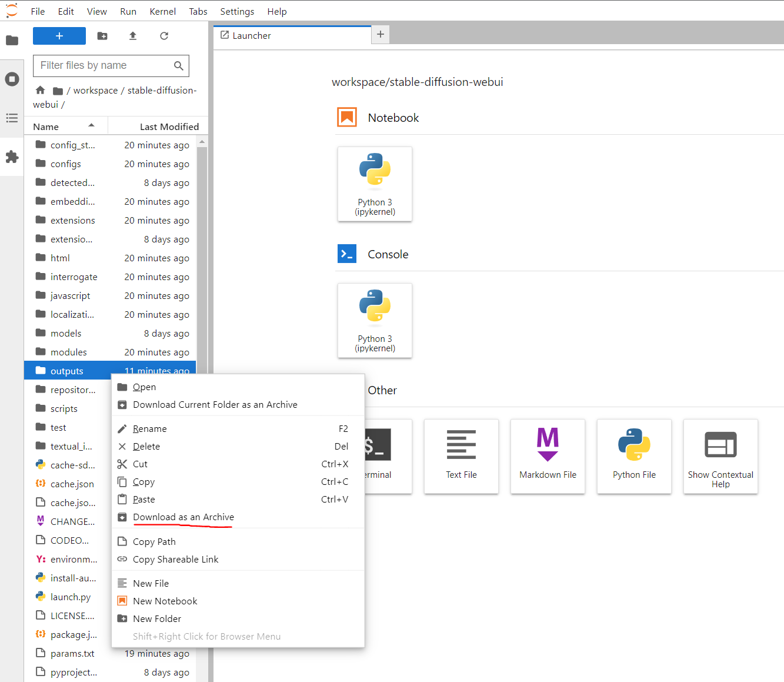Choose Download as an Archive
784x682 pixels.
pyautogui.click(x=238, y=517)
